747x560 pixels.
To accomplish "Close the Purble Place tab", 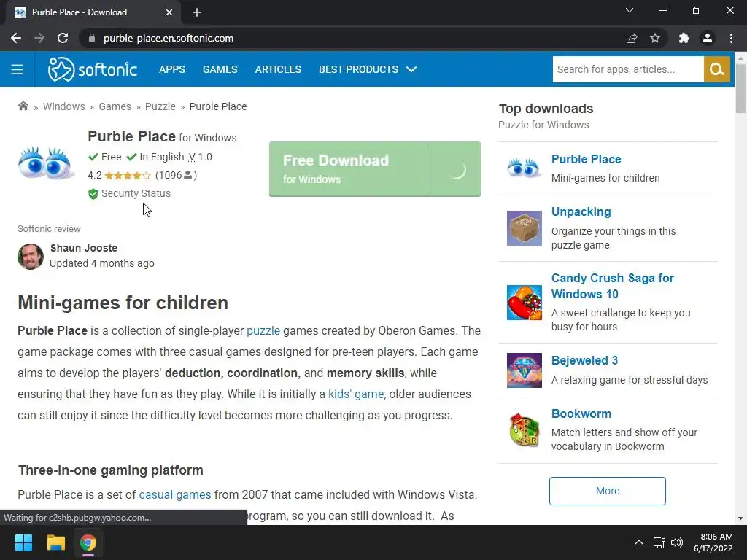I will (169, 12).
